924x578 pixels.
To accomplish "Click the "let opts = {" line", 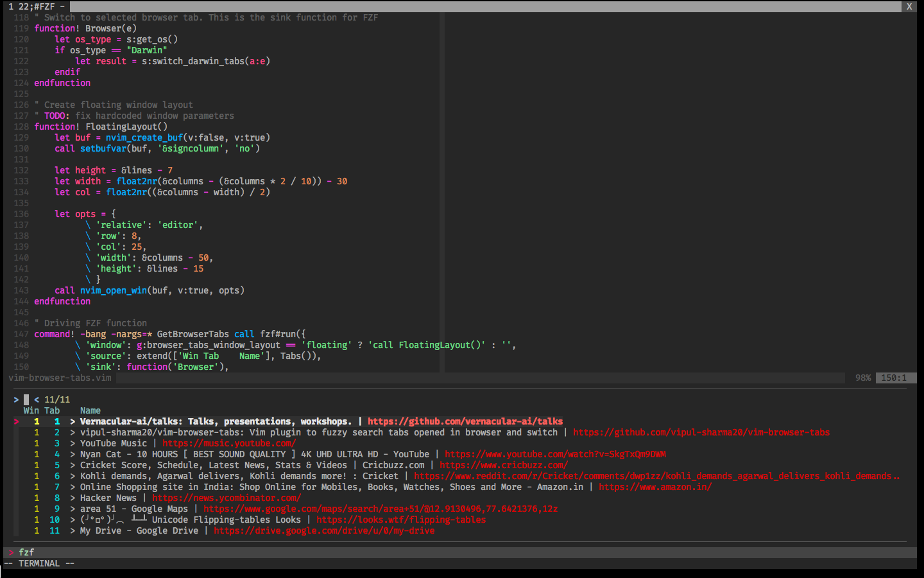I will pyautogui.click(x=85, y=214).
